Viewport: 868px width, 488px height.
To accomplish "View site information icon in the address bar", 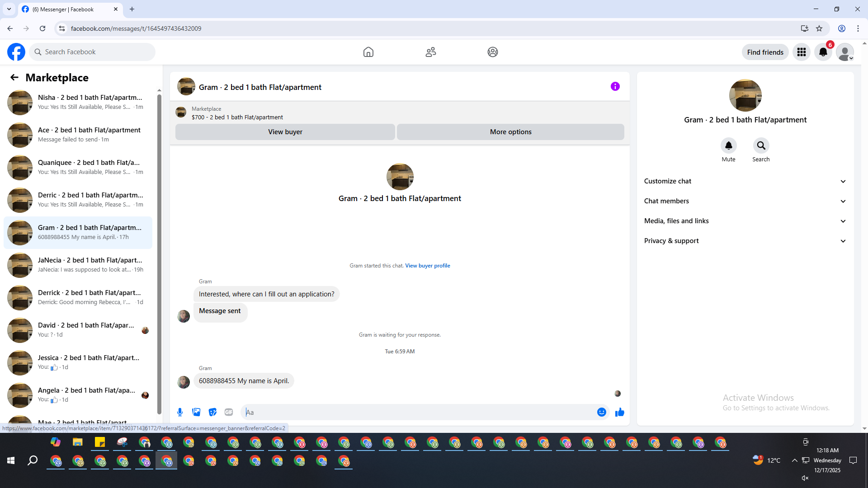I will [x=62, y=28].
